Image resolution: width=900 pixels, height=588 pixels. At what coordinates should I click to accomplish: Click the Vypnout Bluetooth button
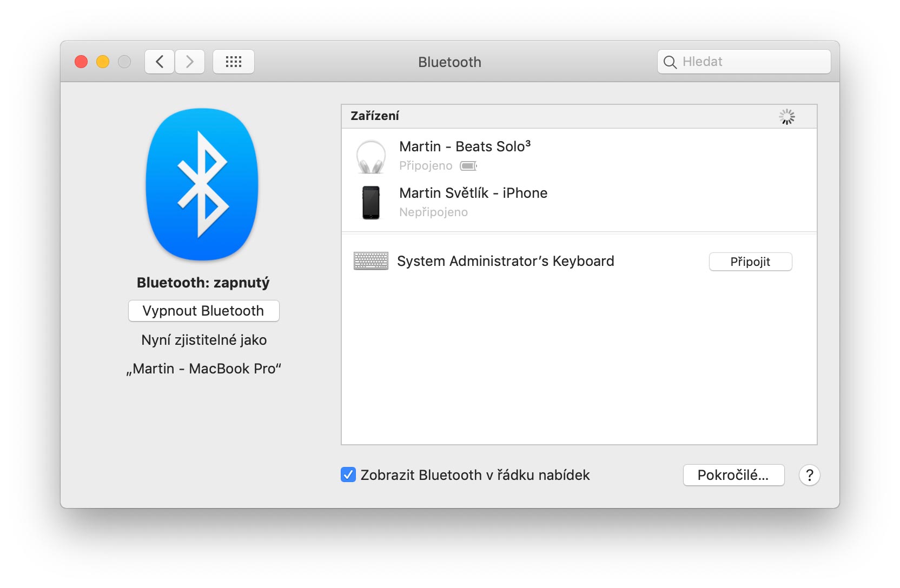(x=204, y=311)
